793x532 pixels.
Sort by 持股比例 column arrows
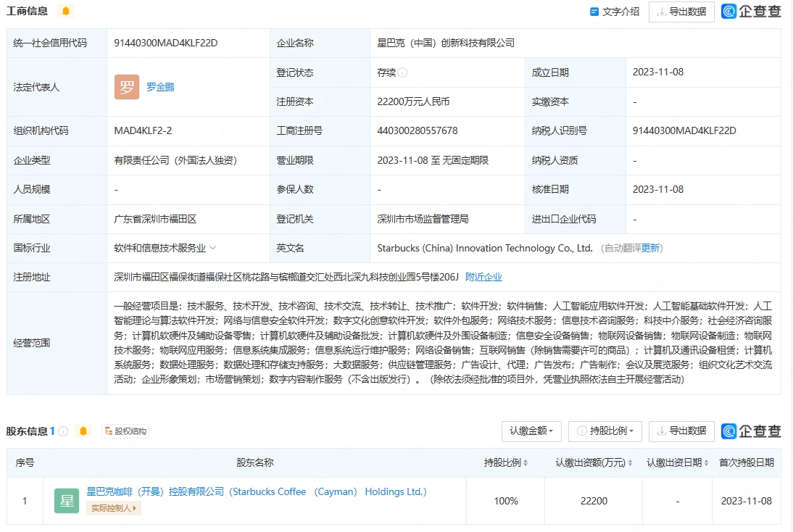coord(526,462)
